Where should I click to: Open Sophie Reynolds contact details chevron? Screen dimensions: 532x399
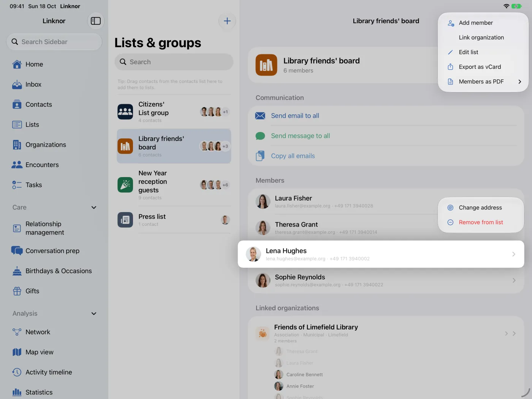(x=514, y=280)
